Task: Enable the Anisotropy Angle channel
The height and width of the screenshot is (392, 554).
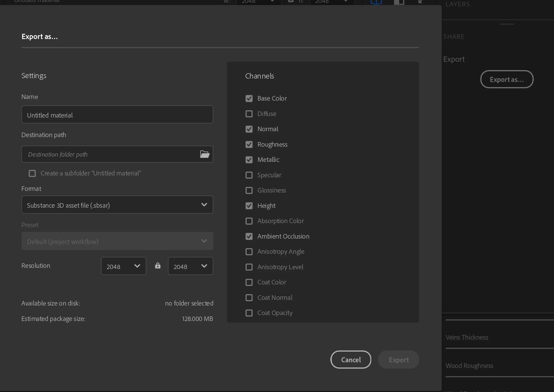Action: coord(249,251)
